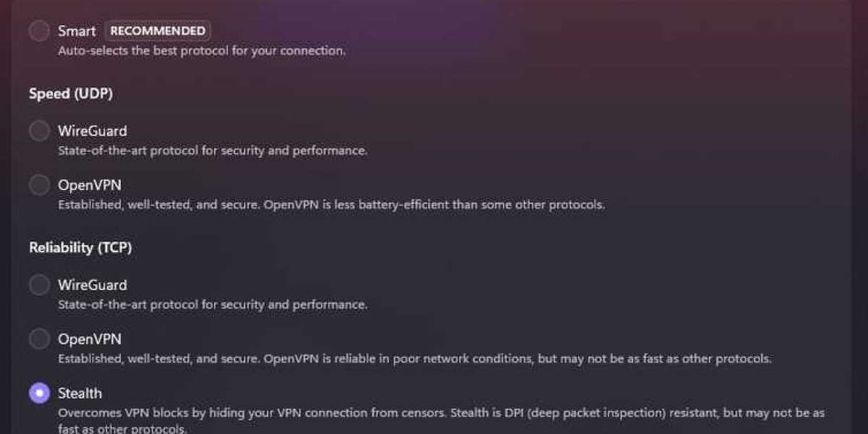Viewport: 868px width, 434px height.
Task: Click the 'reliable in poor network conditions' description
Action: (414, 359)
